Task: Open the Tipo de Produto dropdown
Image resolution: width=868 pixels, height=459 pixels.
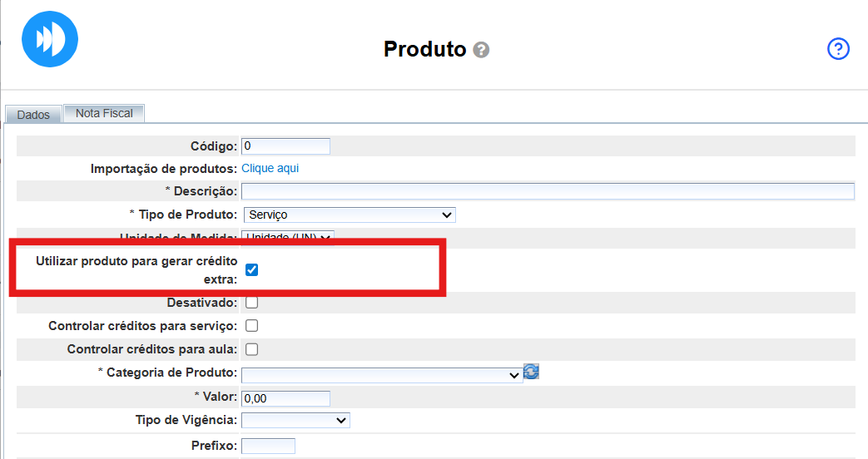Action: click(349, 215)
